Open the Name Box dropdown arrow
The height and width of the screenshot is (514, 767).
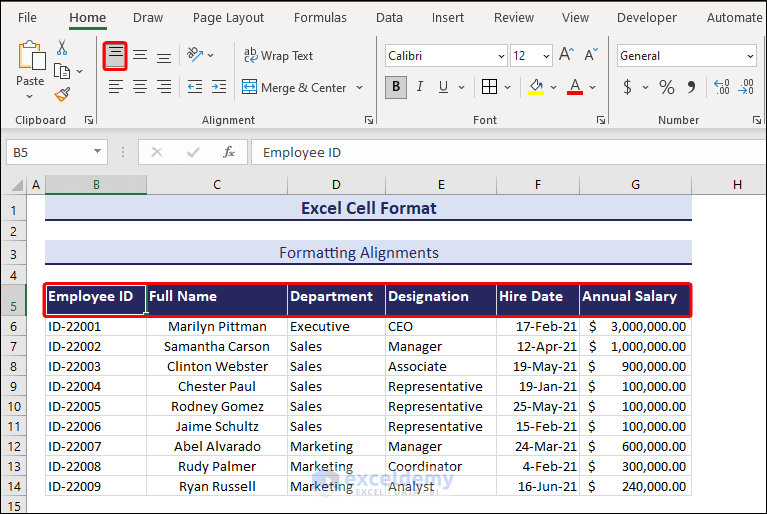coord(97,152)
